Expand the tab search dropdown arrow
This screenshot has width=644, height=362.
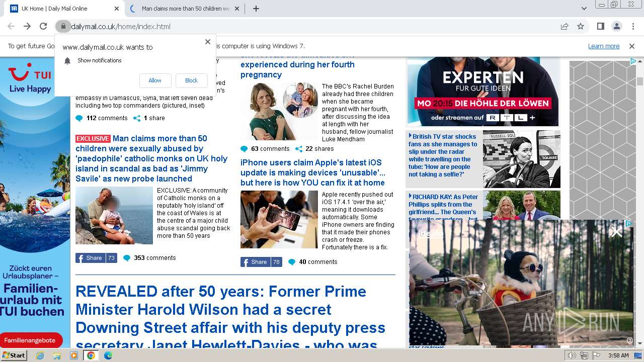coord(584,9)
